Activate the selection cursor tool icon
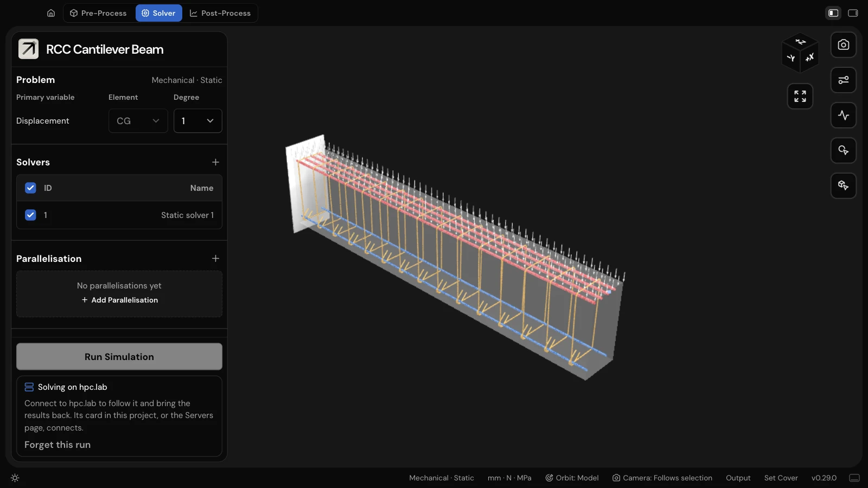The height and width of the screenshot is (488, 868). coord(844,150)
